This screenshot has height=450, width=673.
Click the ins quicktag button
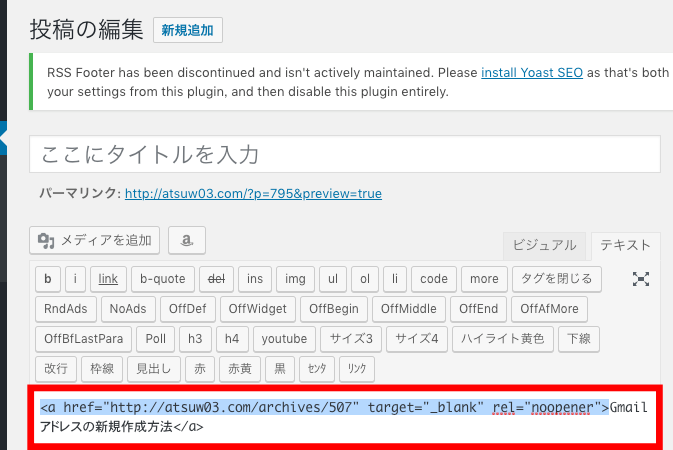[x=255, y=279]
